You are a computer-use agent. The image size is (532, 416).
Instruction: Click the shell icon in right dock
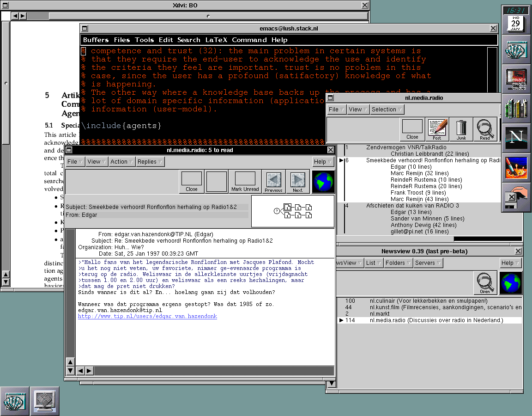(515, 50)
